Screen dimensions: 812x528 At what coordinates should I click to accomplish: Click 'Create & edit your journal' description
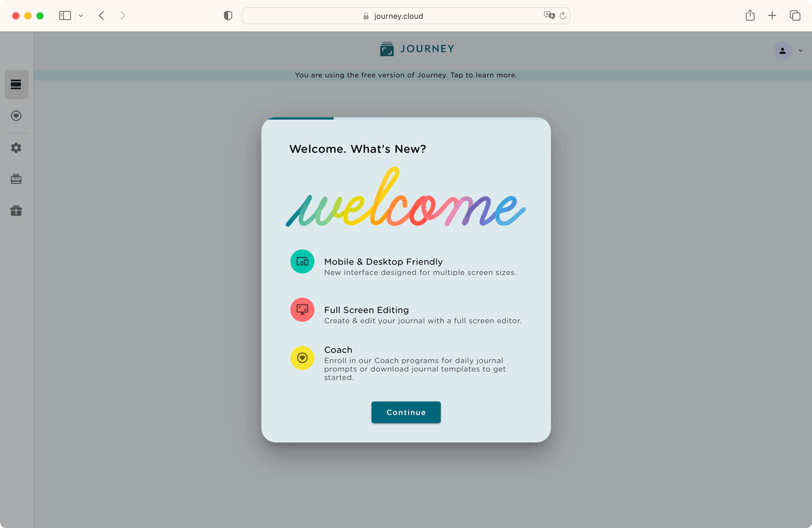423,321
